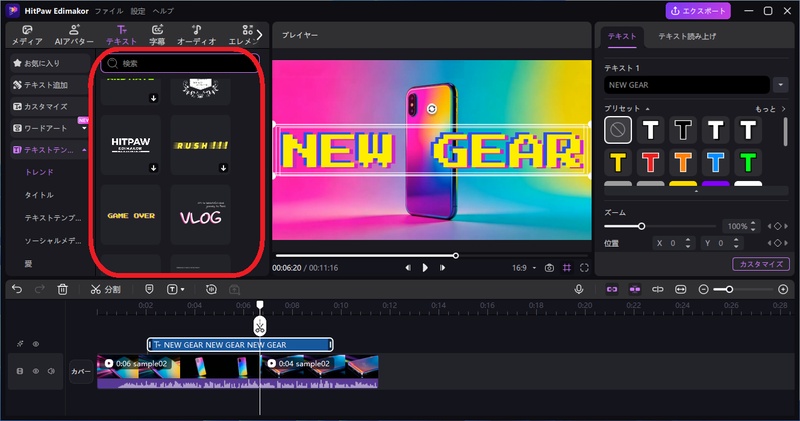Download the RUSH!!! template
This screenshot has height=421, width=800.
pos(223,168)
